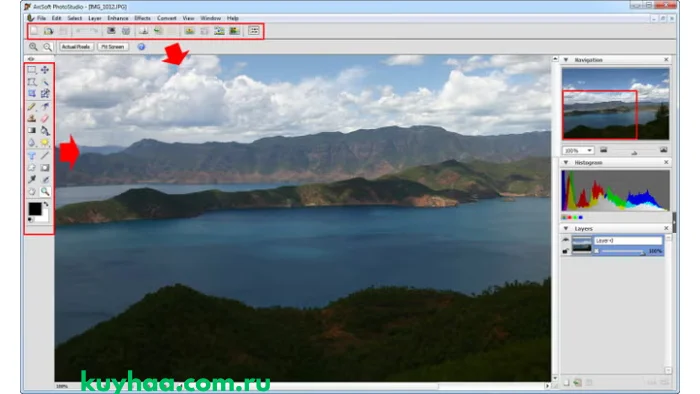This screenshot has height=394, width=700.
Task: Reset default colors small icon
Action: tap(30, 220)
